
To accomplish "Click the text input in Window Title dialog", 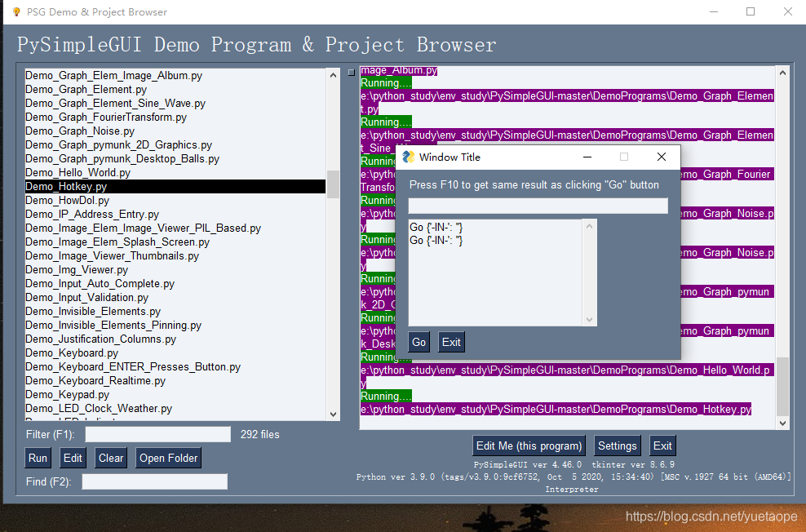I will [538, 206].
